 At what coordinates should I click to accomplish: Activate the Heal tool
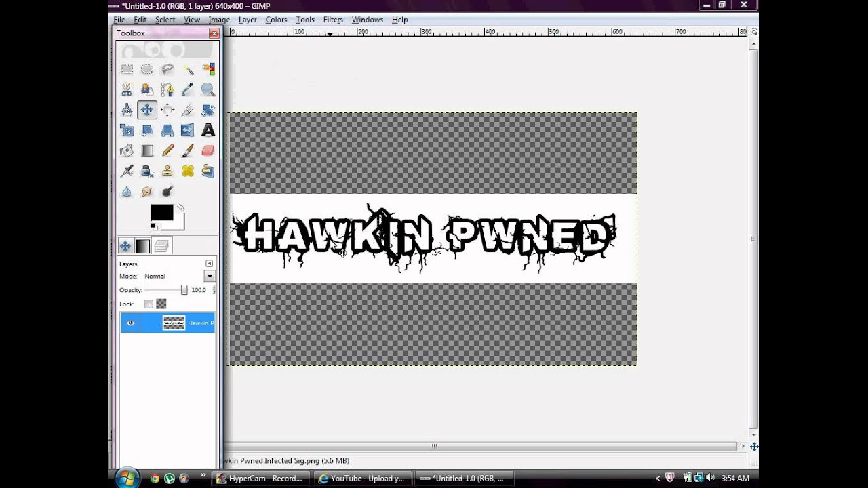(x=188, y=171)
